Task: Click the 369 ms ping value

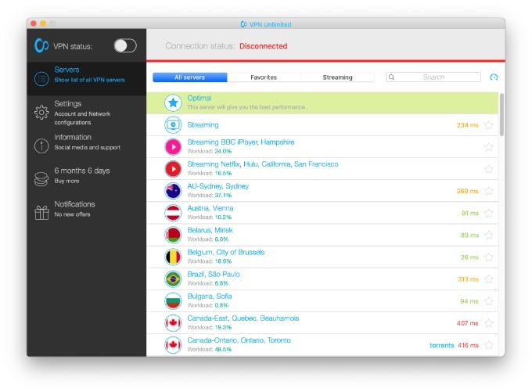Action: 467,191
